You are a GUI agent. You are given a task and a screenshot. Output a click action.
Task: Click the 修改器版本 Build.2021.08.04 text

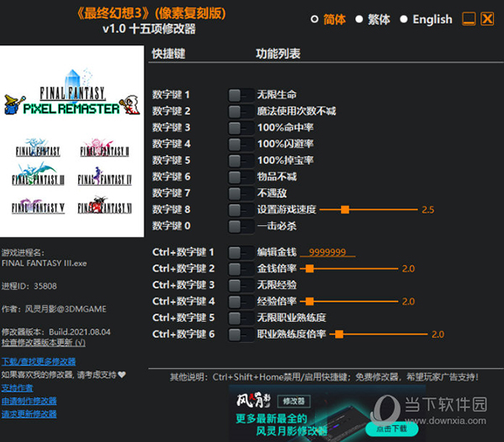[x=56, y=332]
